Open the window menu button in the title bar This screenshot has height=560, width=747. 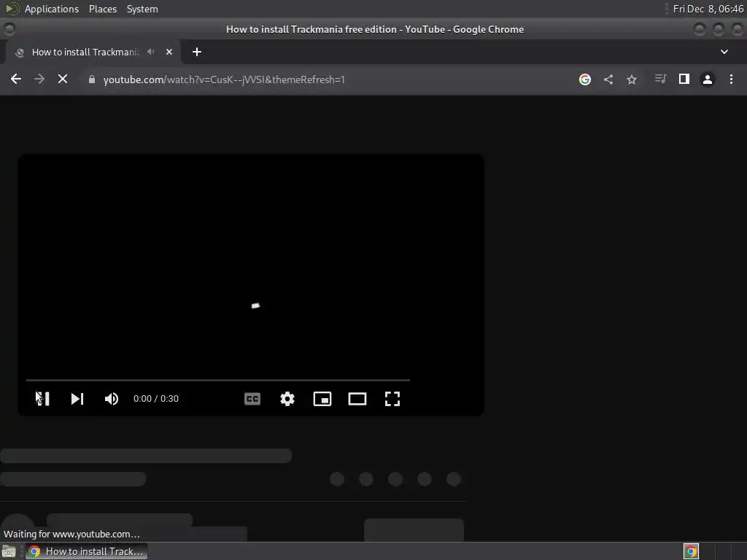pos(9,29)
